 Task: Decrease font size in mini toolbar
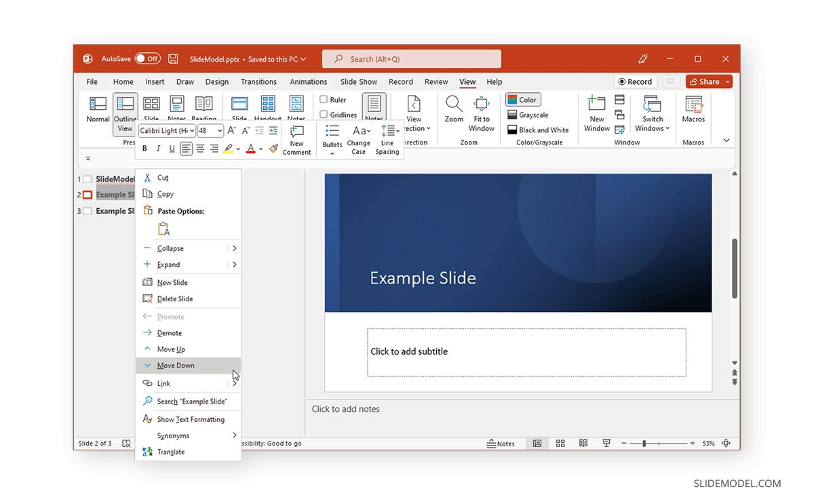coord(246,130)
